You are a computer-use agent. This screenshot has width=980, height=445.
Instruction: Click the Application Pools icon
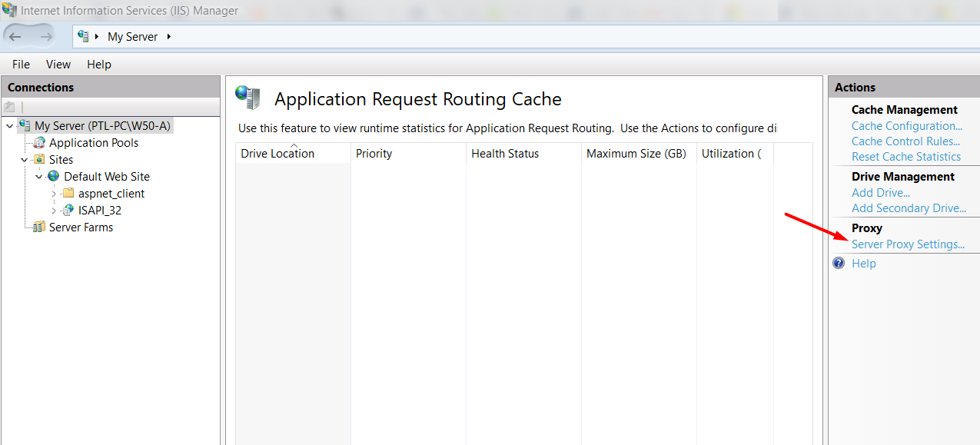pyautogui.click(x=39, y=142)
